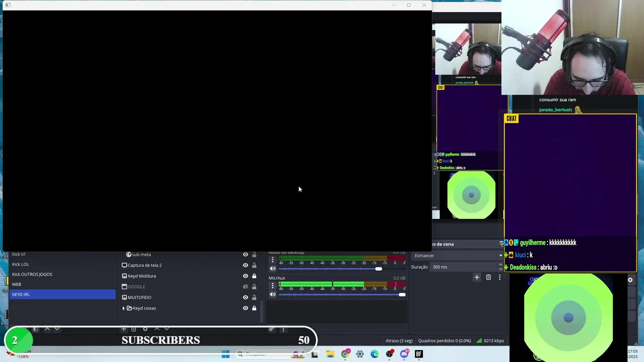This screenshot has width=644, height=362.
Task: Hide the Captura de tela 2 source
Action: coord(246,265)
